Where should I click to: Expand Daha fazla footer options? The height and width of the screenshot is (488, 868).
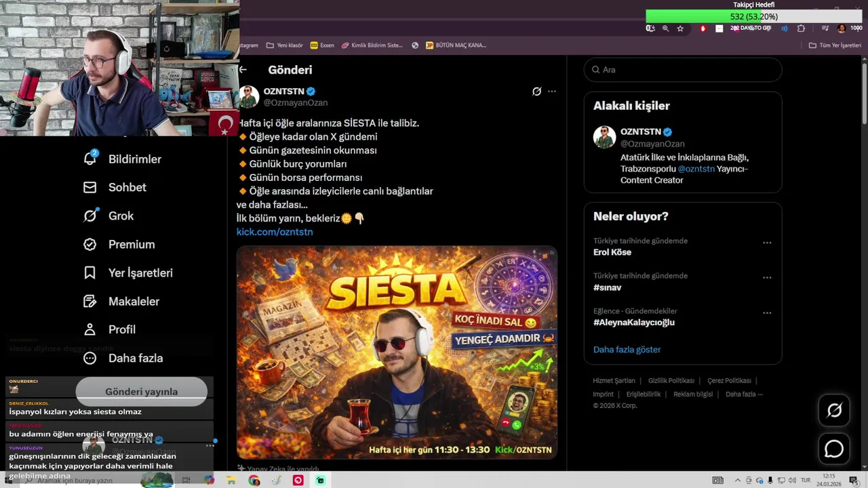[744, 394]
